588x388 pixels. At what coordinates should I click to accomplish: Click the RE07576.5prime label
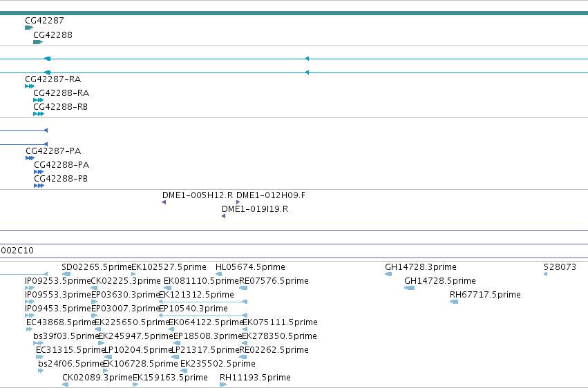(274, 281)
